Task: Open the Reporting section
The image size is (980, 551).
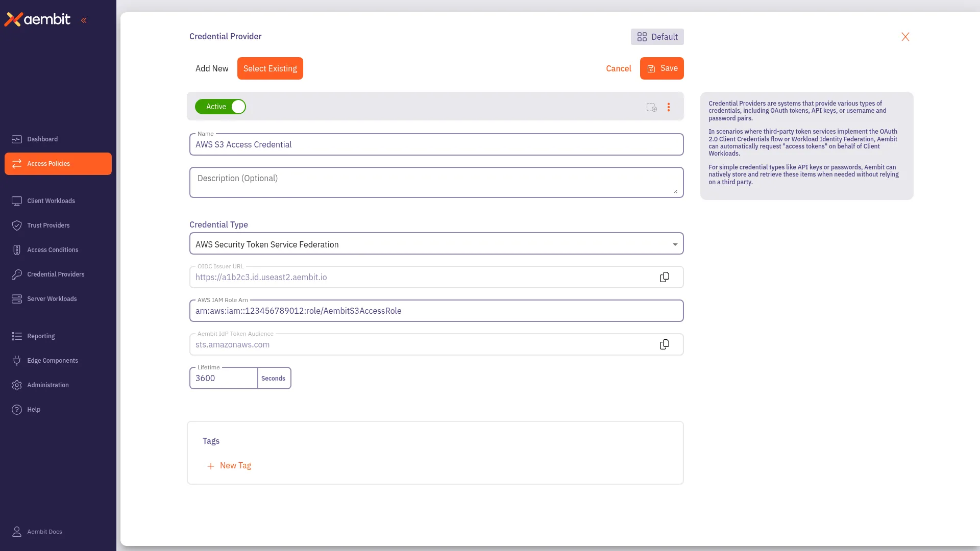Action: (58, 336)
